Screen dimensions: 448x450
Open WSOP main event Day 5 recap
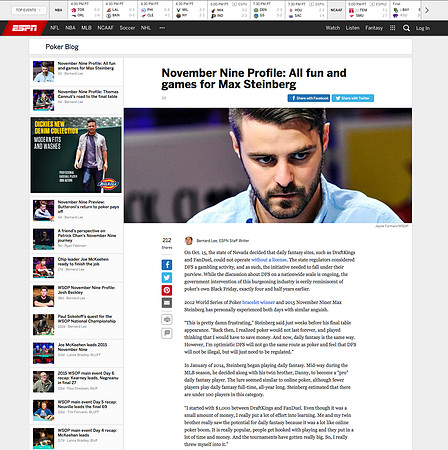pyautogui.click(x=87, y=404)
